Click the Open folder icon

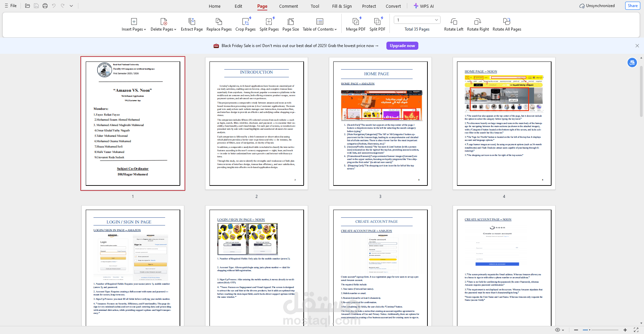click(28, 6)
